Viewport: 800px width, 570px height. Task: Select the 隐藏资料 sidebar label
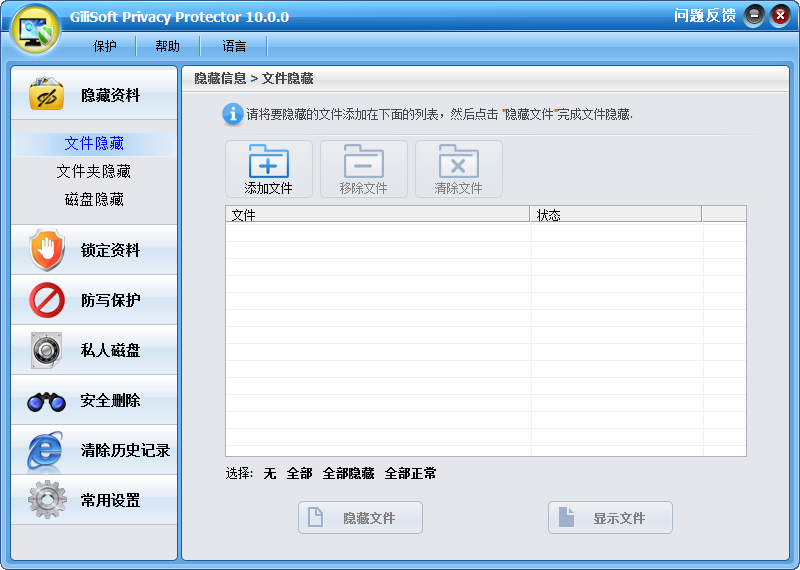(x=110, y=95)
